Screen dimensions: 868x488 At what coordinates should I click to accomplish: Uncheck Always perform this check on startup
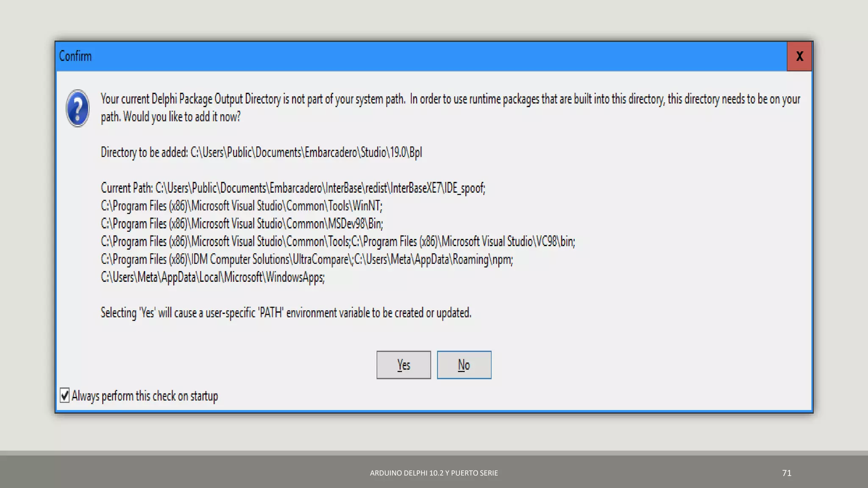coord(64,395)
